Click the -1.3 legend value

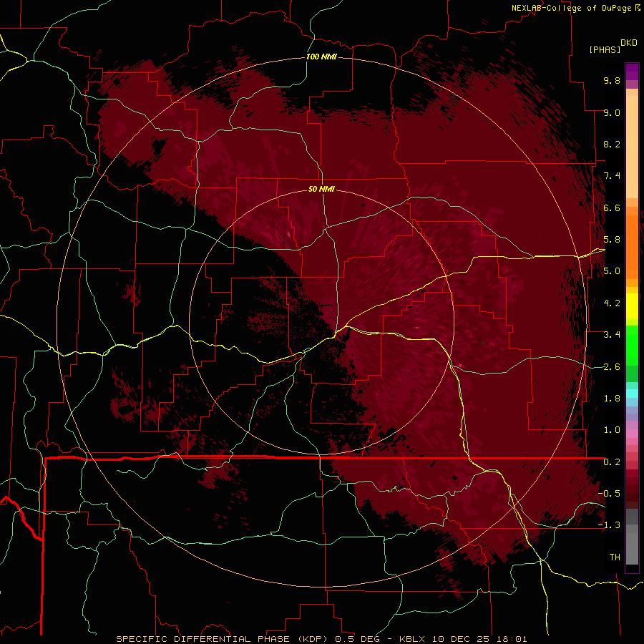(609, 525)
